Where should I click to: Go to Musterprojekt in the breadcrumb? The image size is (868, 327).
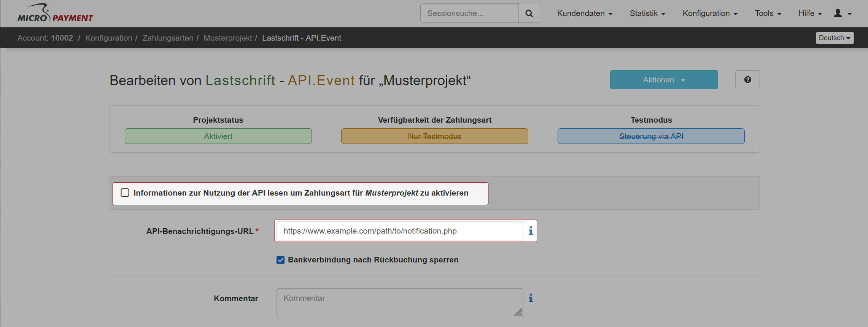click(x=228, y=38)
